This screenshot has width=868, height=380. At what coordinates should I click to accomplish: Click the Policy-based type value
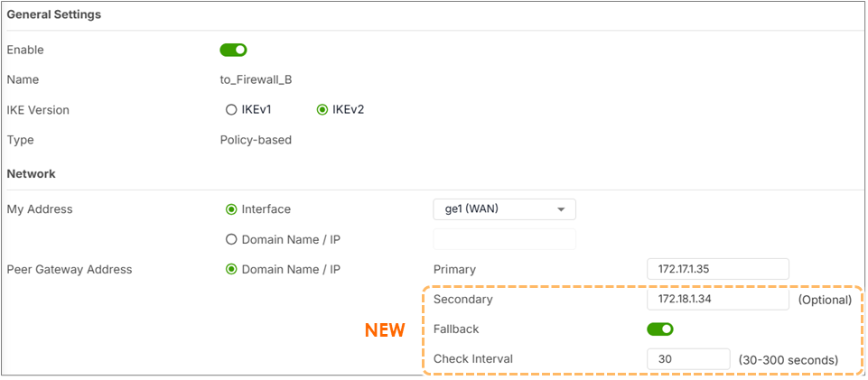pyautogui.click(x=256, y=140)
